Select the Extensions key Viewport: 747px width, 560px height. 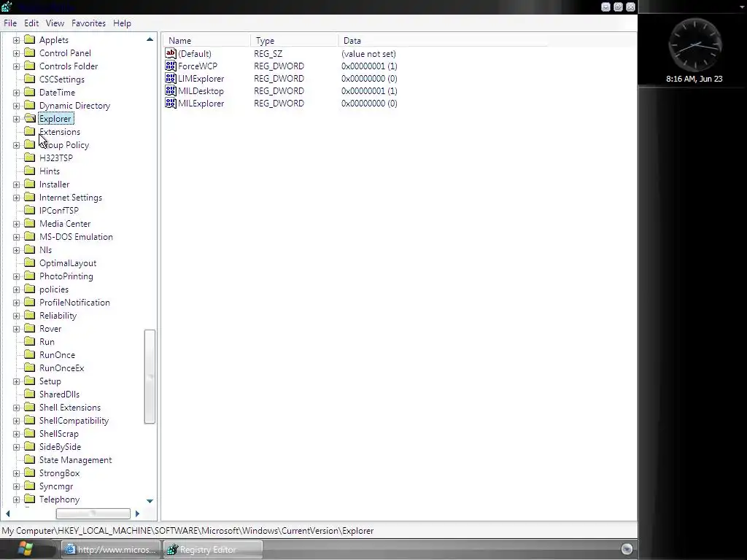point(60,132)
